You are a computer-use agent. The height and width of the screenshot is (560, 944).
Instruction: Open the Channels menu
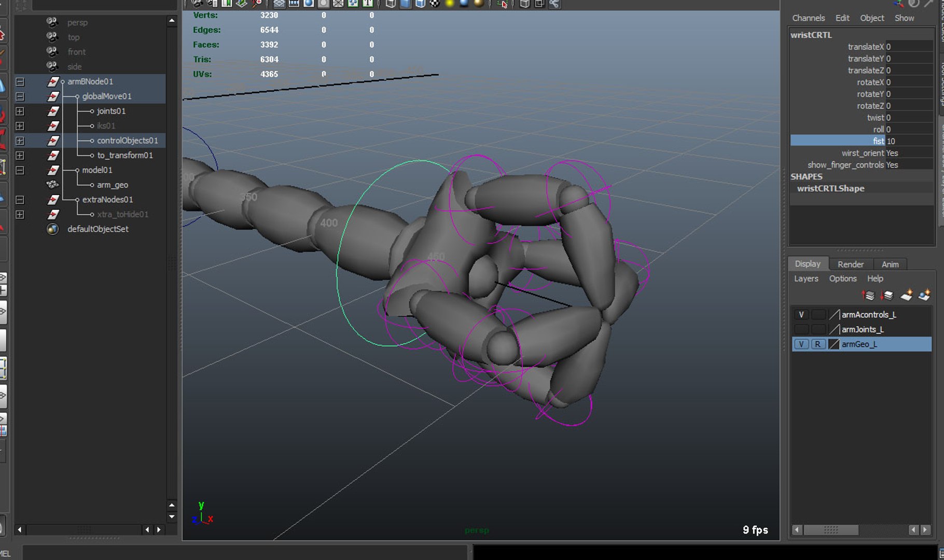click(808, 18)
